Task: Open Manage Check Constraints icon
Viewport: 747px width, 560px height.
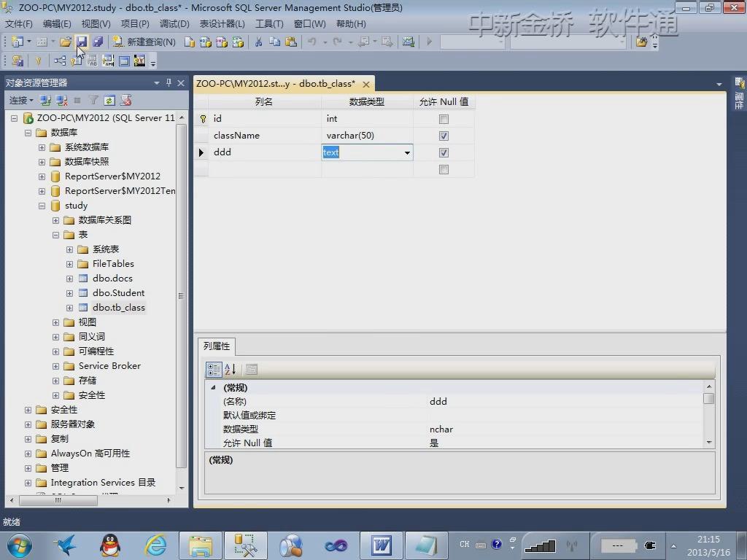Action: 124,61
